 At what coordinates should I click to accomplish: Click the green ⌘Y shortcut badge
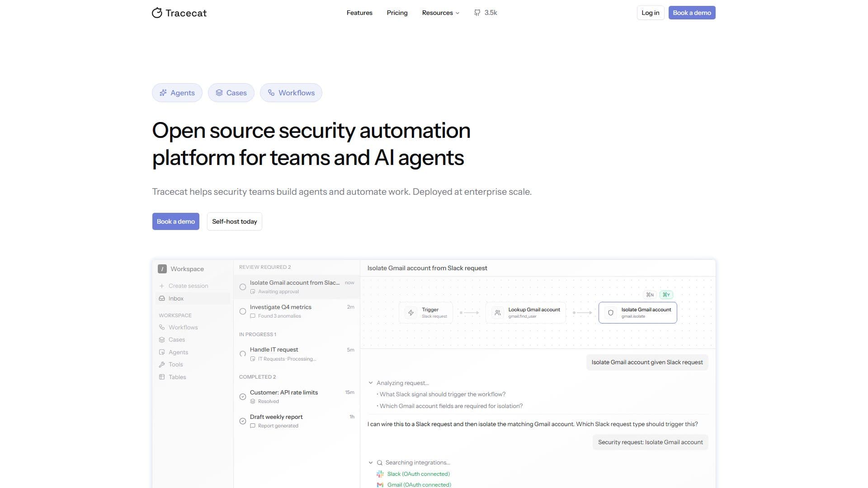666,295
